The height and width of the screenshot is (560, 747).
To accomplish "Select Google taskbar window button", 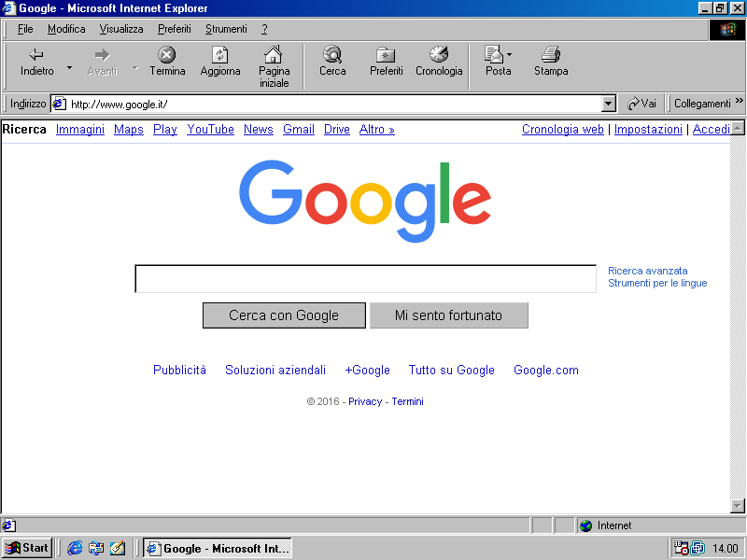I will coord(218,549).
